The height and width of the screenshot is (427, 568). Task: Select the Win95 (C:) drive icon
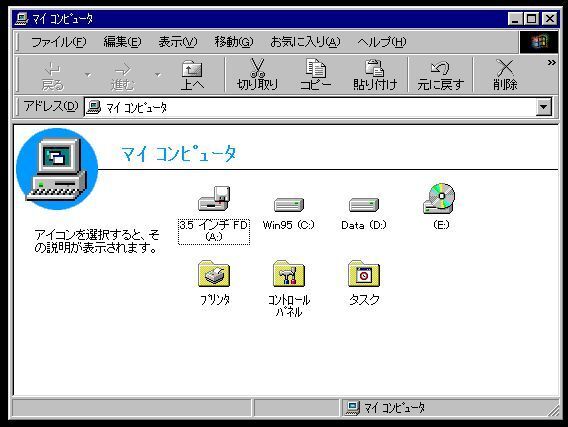tap(289, 205)
